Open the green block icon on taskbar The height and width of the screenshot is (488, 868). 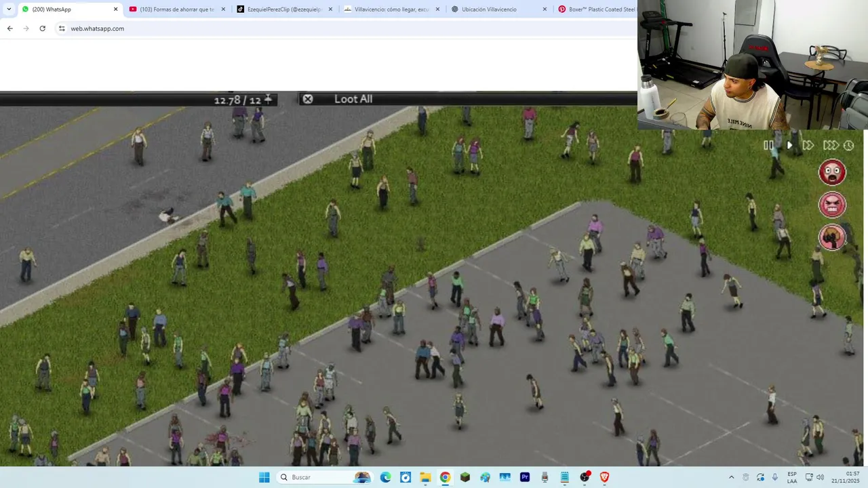465,477
